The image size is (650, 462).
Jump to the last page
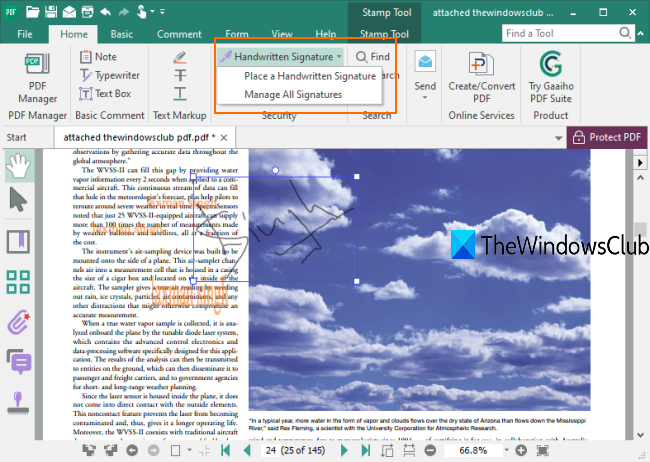coord(366,450)
